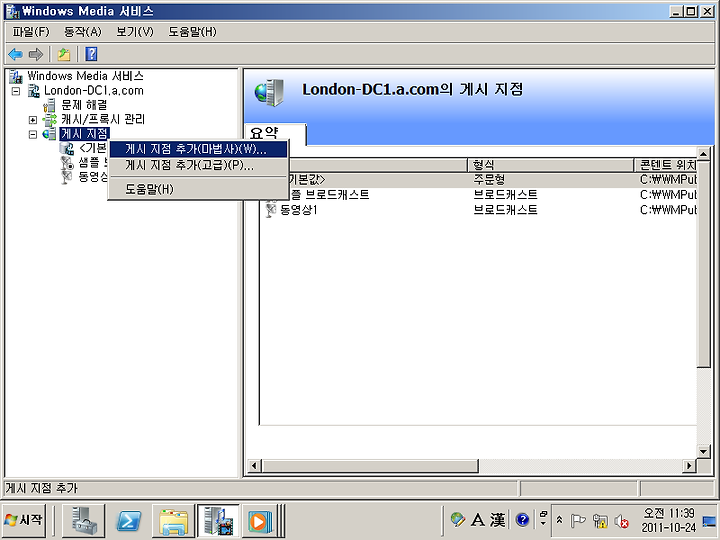This screenshot has height=540, width=720.
Task: Click the 문제 해결 tree icon
Action: point(50,106)
